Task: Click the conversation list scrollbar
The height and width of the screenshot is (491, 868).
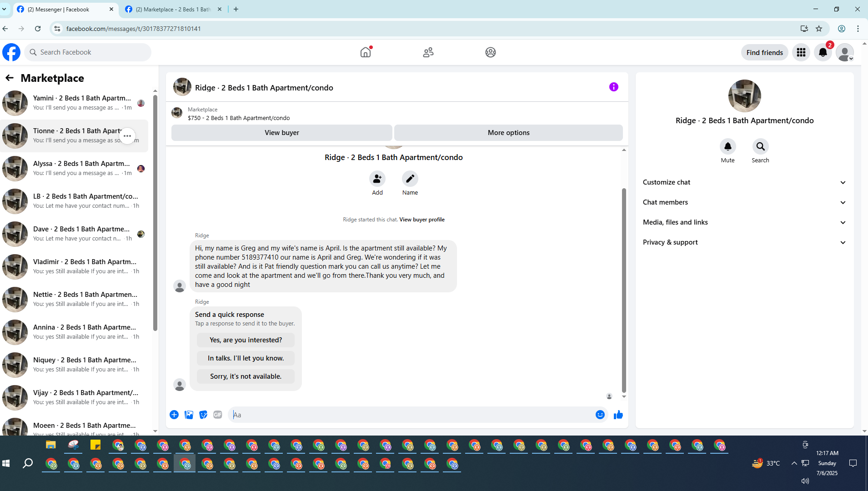Action: (155, 213)
